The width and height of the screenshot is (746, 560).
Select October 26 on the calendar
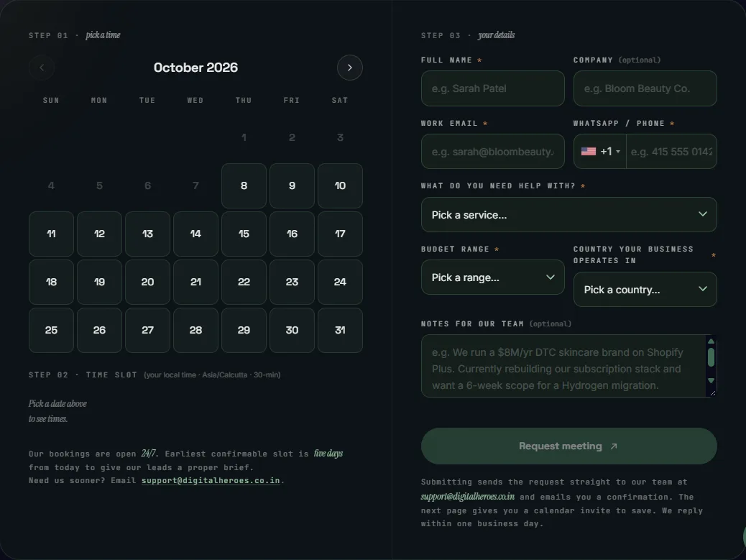tap(99, 330)
